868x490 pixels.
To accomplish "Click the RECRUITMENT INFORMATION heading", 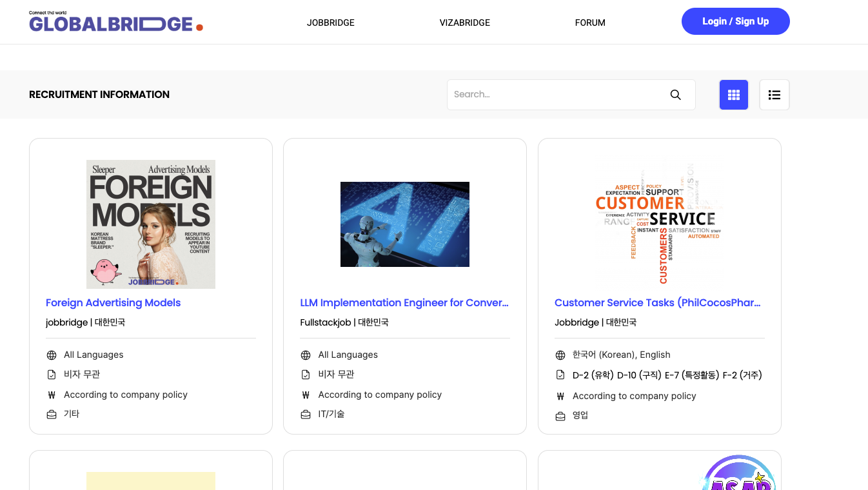I will pyautogui.click(x=99, y=95).
